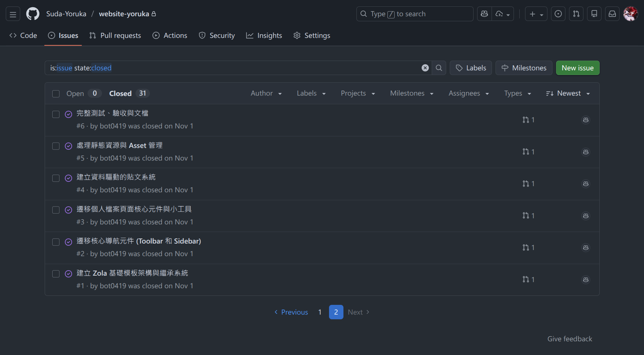Open the Newest sort dropdown
Image resolution: width=644 pixels, height=355 pixels.
tap(568, 93)
